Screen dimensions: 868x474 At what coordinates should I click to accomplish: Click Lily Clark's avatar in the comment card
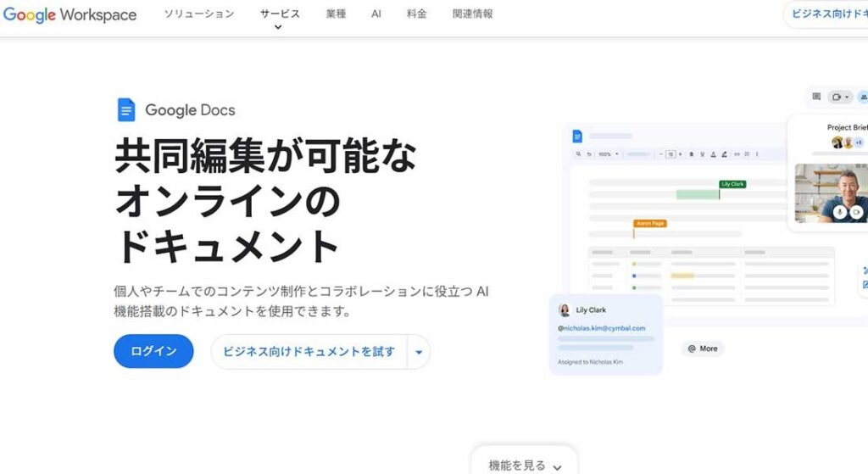tap(565, 310)
